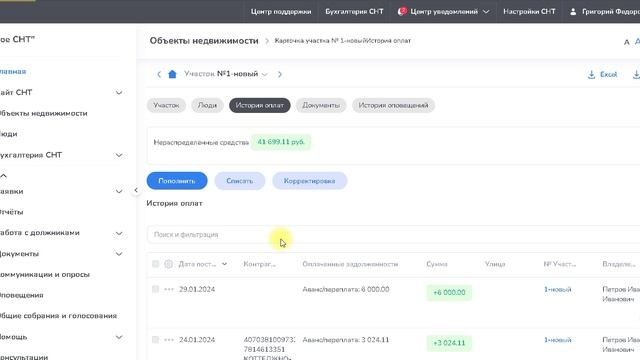640x360 pixels.
Task: Sort by Дата пост. column arrow
Action: click(224, 264)
